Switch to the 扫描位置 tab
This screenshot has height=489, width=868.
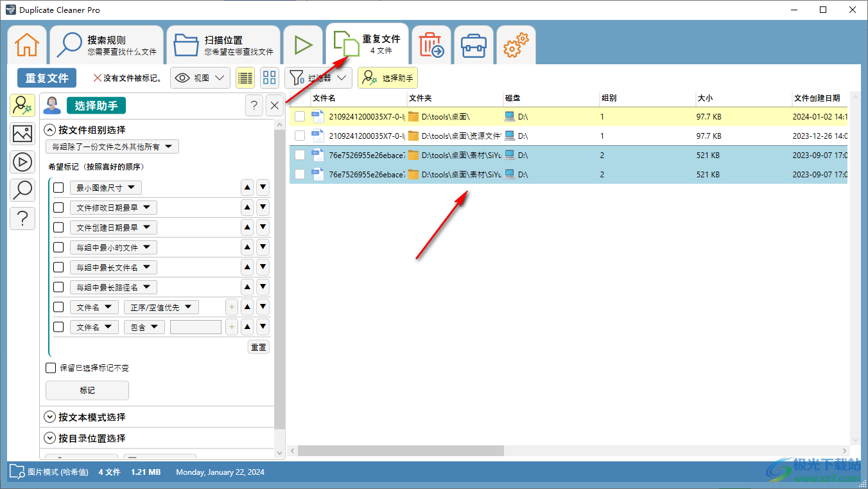[223, 45]
